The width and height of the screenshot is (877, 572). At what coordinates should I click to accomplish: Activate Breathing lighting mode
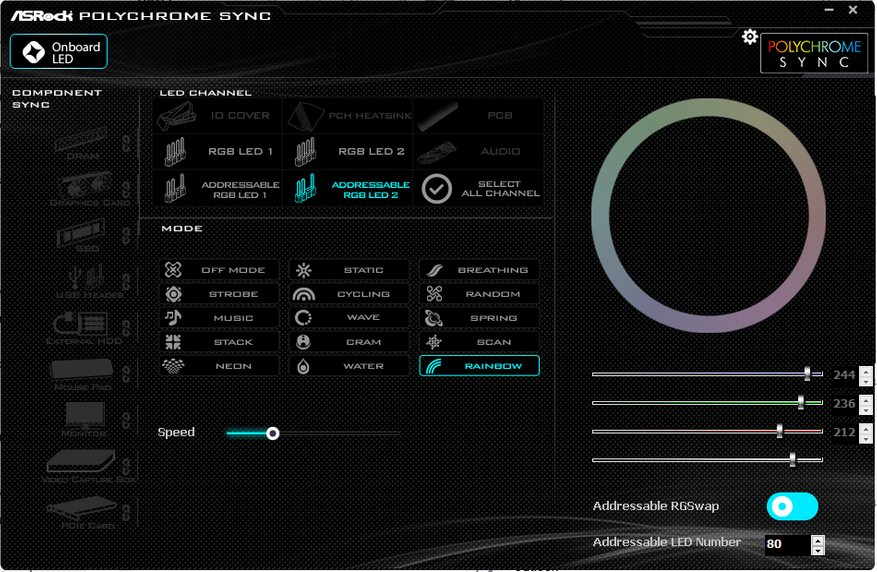(x=479, y=270)
